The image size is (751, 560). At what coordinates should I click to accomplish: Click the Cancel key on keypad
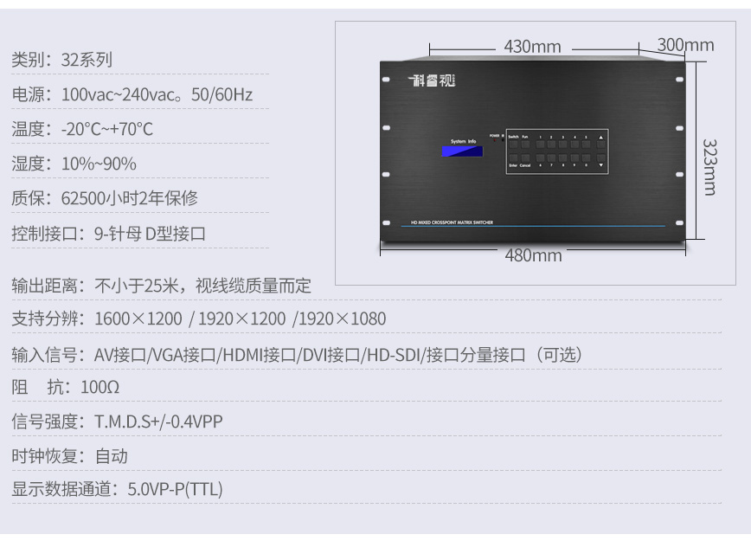coord(525,158)
